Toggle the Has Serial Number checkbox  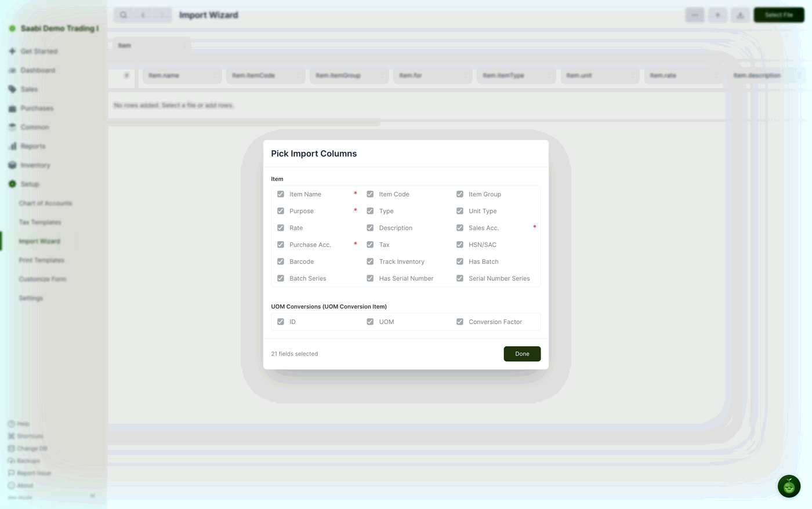point(370,278)
